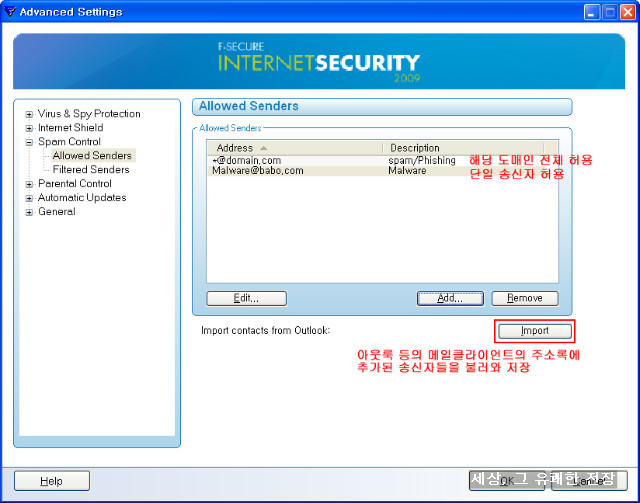Image resolution: width=640 pixels, height=503 pixels.
Task: Cancel the Advanced Settings dialog
Action: (589, 481)
